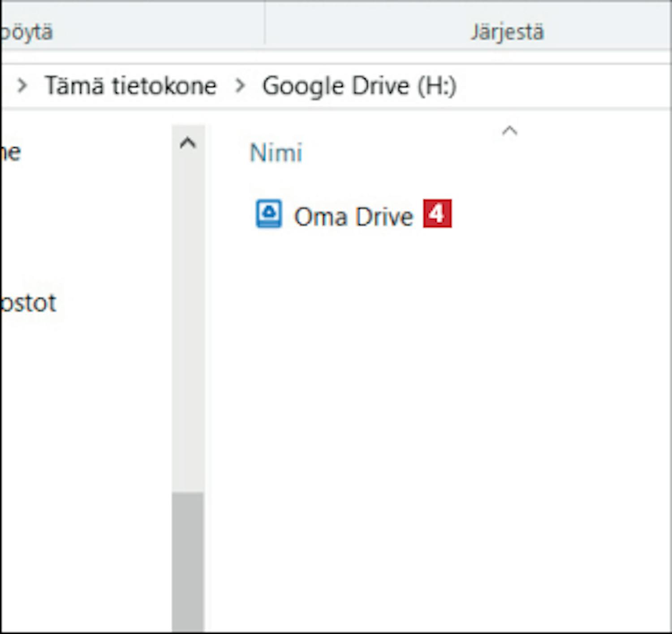Open the Järjestä ribbon group
Screen dimensions: 672x634
pyautogui.click(x=507, y=32)
